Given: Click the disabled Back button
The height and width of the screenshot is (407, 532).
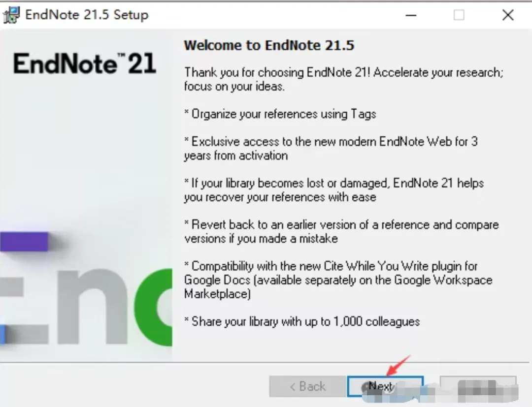Looking at the screenshot, I should point(307,386).
